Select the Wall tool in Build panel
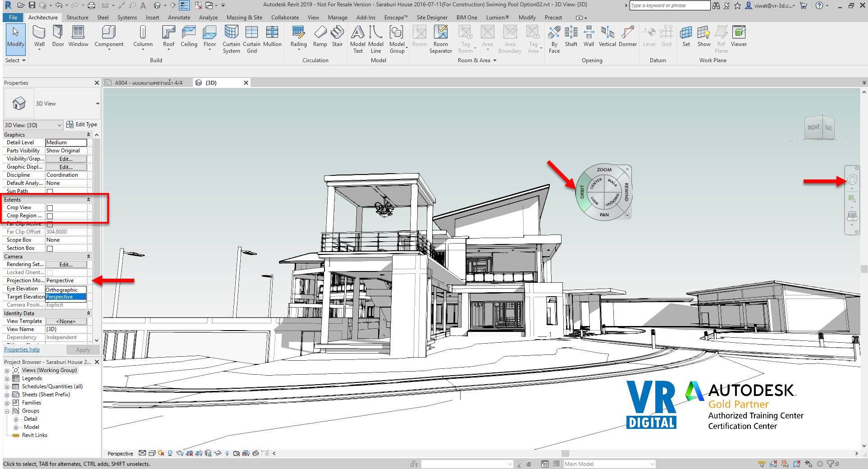 [39, 37]
